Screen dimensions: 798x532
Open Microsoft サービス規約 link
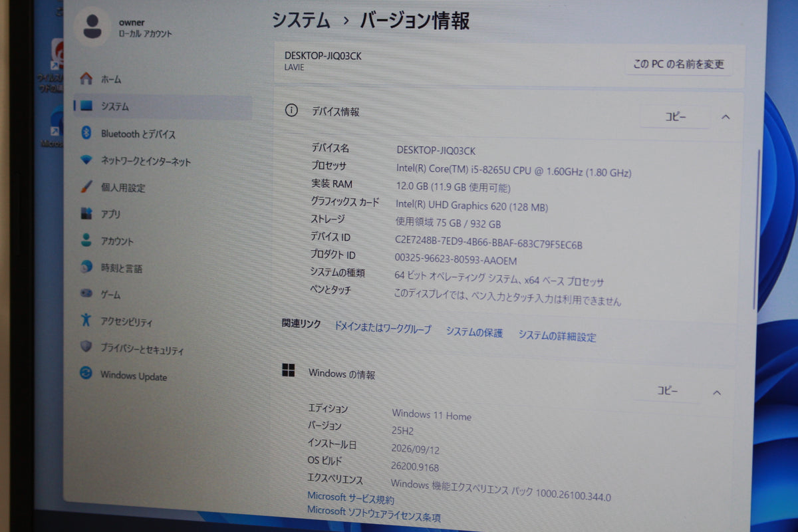[350, 498]
